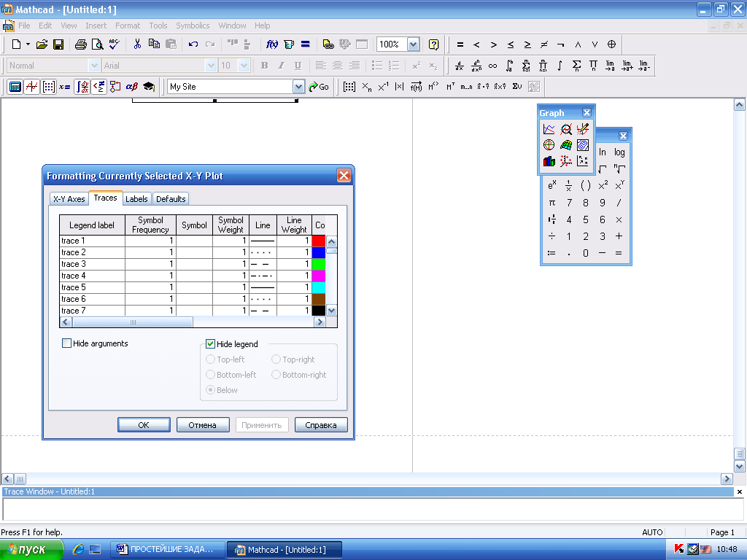
Task: Click the Undo icon
Action: 193,44
